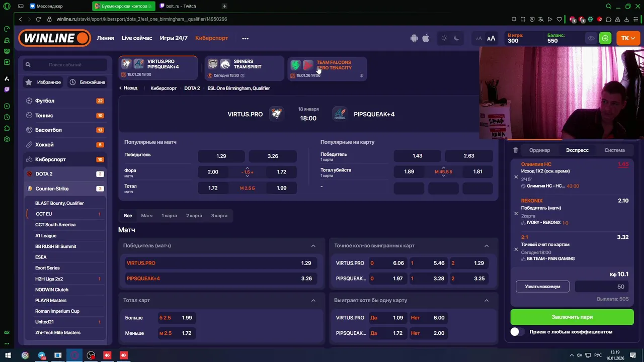Clear the bet slip trash icon
The image size is (644, 362).
click(515, 150)
